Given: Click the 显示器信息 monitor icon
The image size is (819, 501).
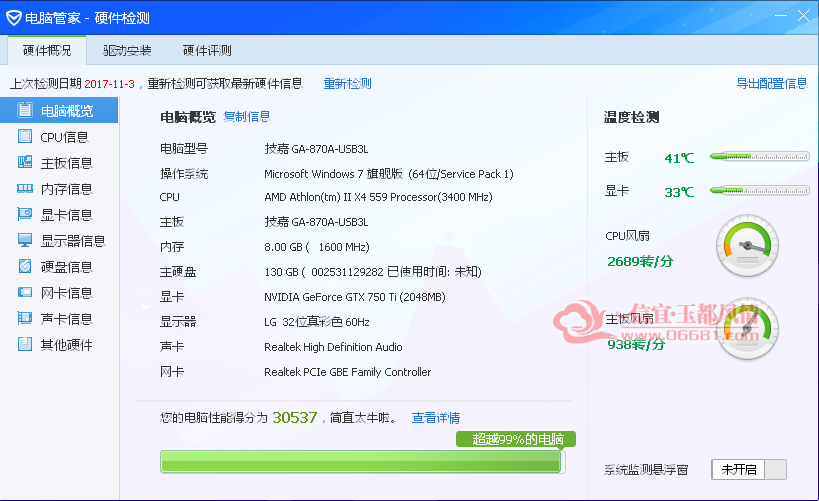Looking at the screenshot, I should tap(25, 240).
